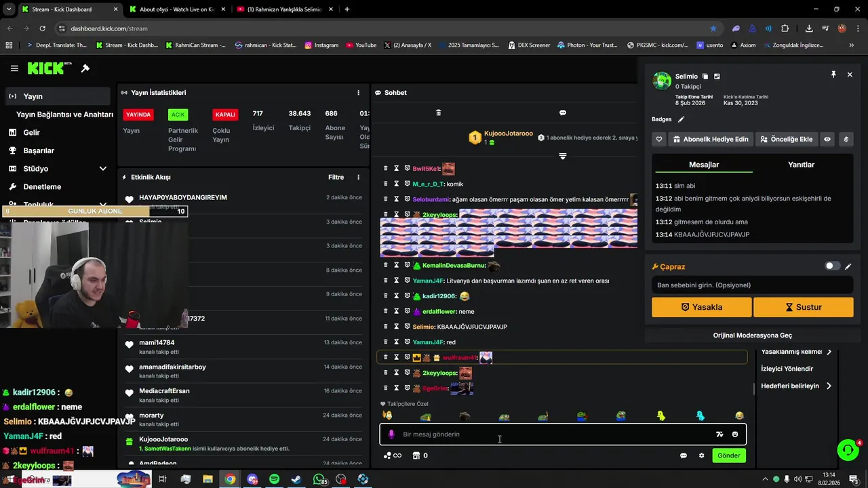The width and height of the screenshot is (868, 488).
Task: Open WhatsApp from the taskbar
Action: 319,479
